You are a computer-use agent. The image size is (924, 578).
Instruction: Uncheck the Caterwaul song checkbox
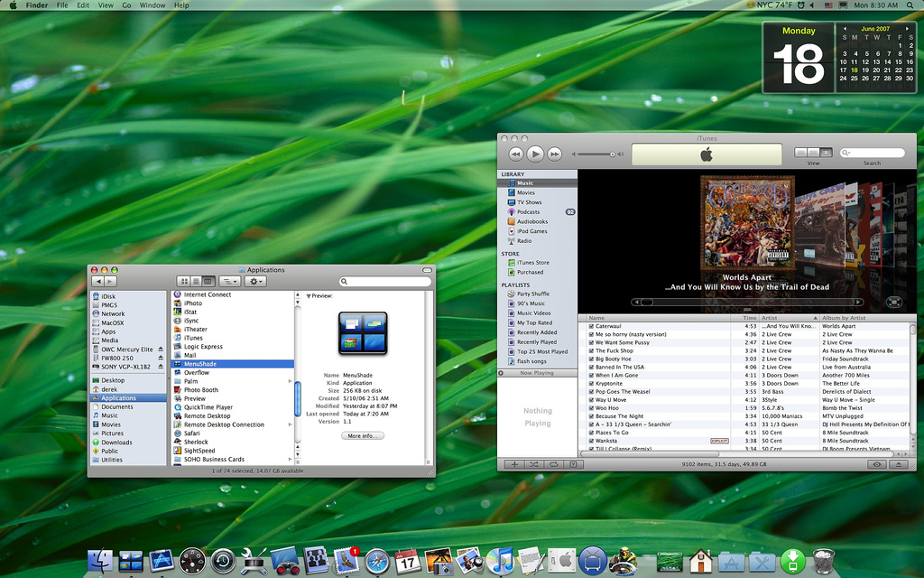pyautogui.click(x=591, y=326)
